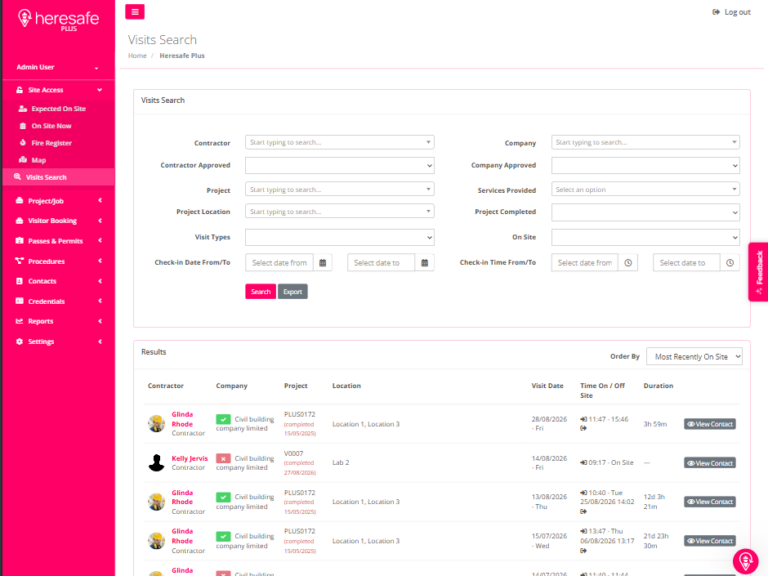This screenshot has height=576, width=768.
Task: Click green approved tick in 28/08/2026 row
Action: (223, 419)
